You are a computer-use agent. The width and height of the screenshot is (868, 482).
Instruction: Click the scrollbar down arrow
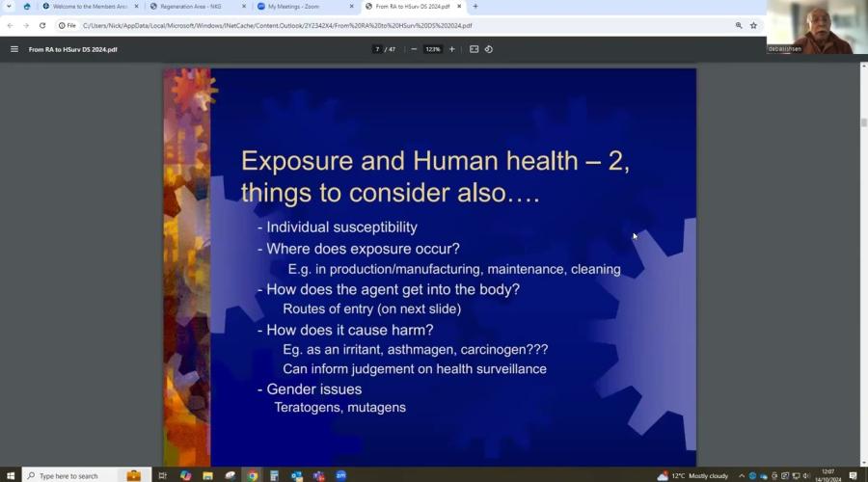pos(863,462)
